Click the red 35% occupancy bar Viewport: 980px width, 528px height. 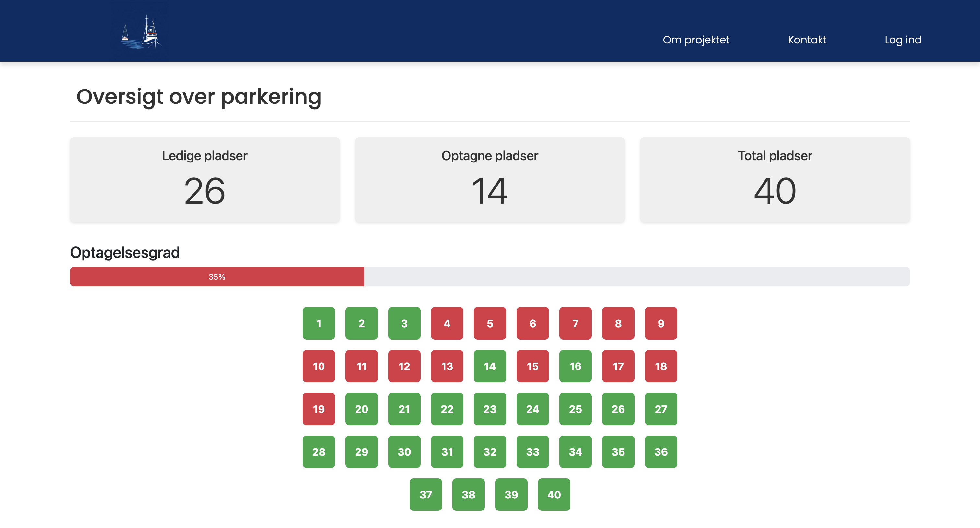tap(216, 276)
